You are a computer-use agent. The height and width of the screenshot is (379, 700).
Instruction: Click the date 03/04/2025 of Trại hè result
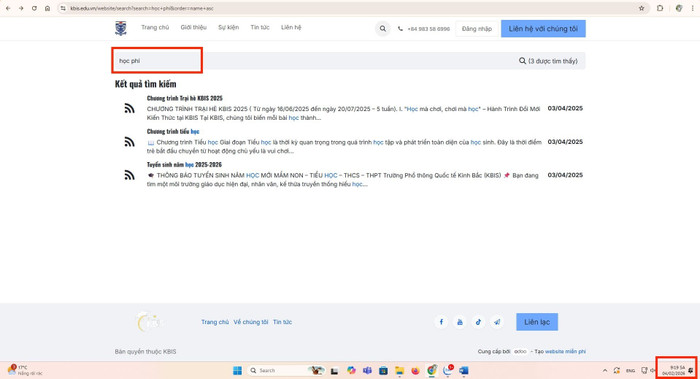565,108
